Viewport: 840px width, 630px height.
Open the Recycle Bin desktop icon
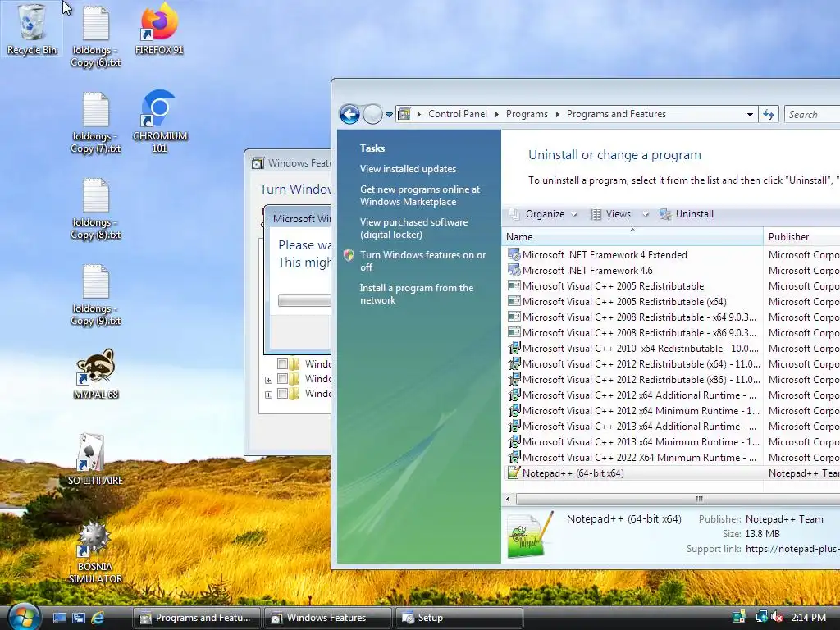pyautogui.click(x=32, y=30)
